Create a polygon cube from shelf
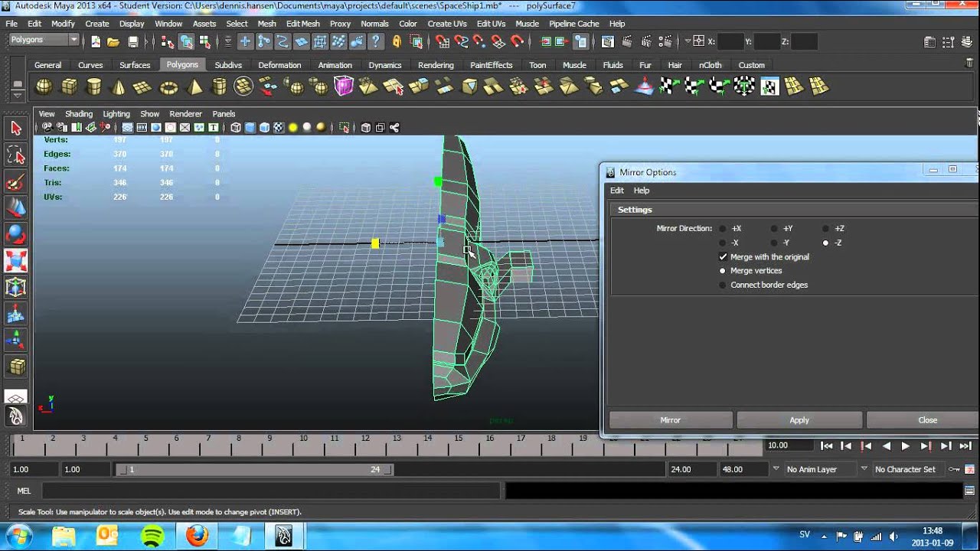The width and height of the screenshot is (980, 551). pos(69,86)
